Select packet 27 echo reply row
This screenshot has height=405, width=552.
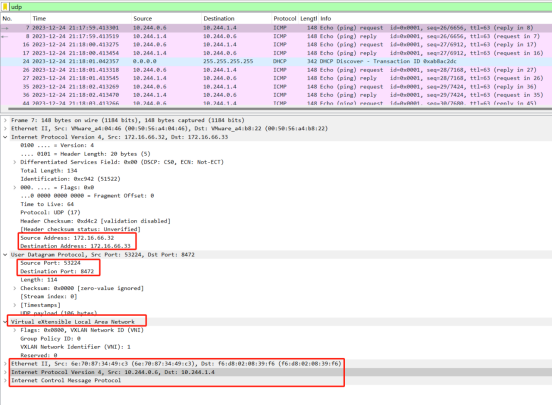[x=276, y=78]
